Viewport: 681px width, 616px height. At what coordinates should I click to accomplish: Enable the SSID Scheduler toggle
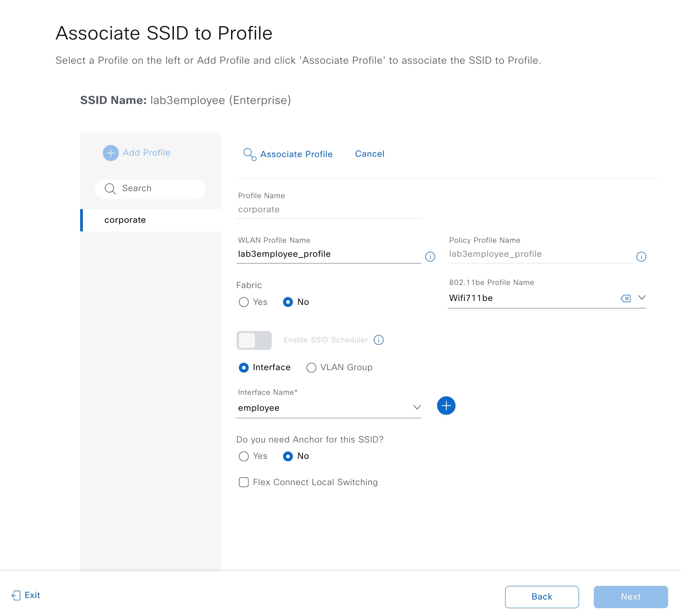[x=254, y=340]
